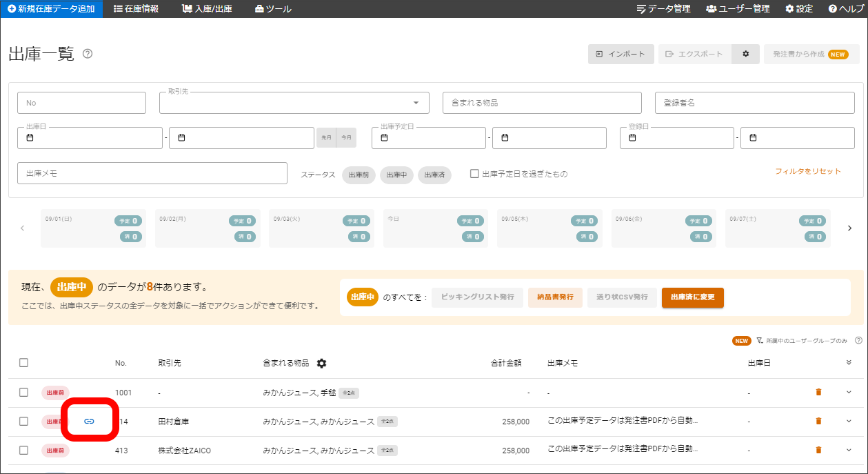Click 田村倉庫 in 取引先 column
Screen dimensions: 868x474
[174, 422]
